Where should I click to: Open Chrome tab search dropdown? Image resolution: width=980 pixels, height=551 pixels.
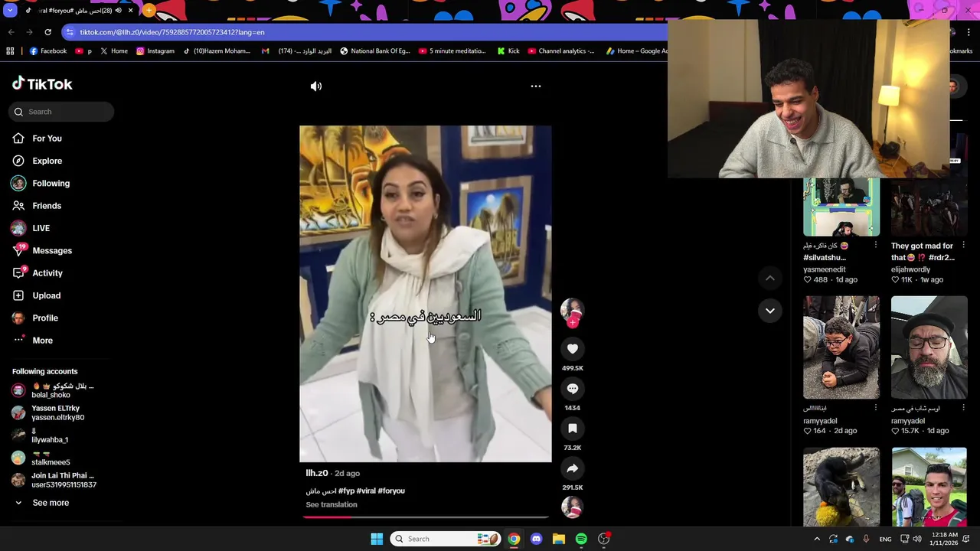point(10,11)
